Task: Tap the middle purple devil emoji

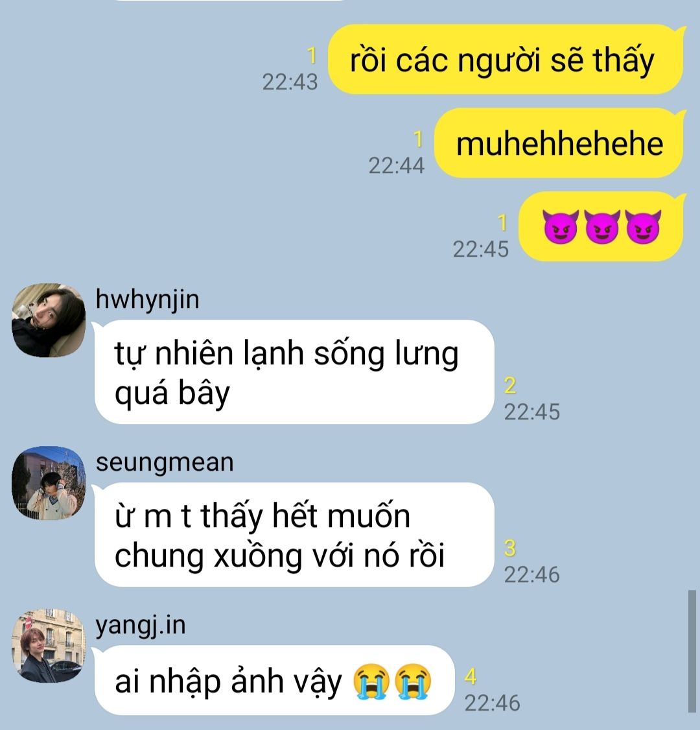Action: point(601,227)
